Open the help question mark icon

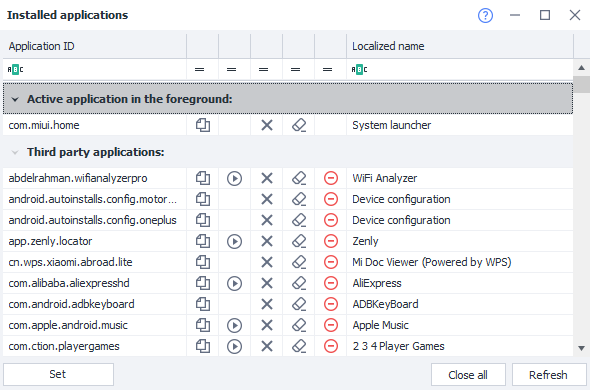(x=485, y=15)
